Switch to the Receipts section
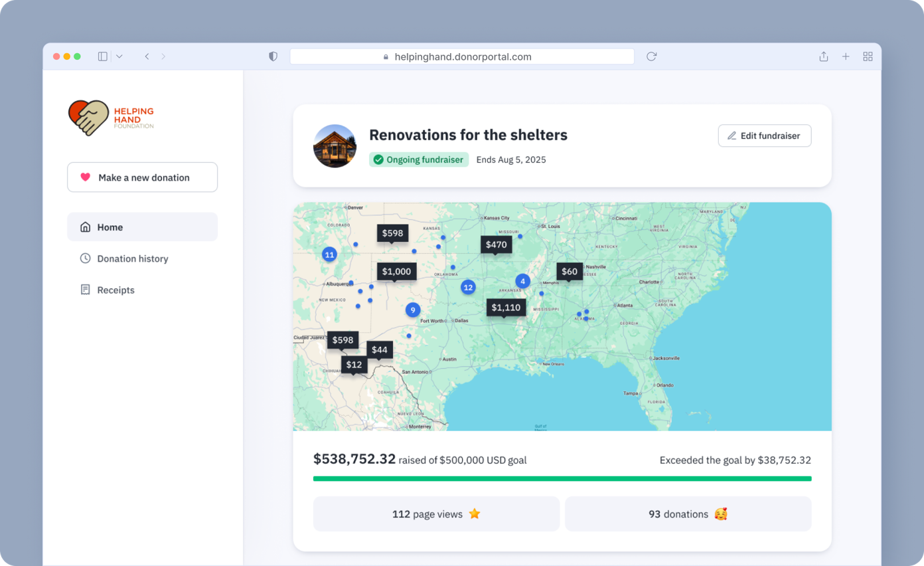Image resolution: width=924 pixels, height=566 pixels. click(116, 290)
